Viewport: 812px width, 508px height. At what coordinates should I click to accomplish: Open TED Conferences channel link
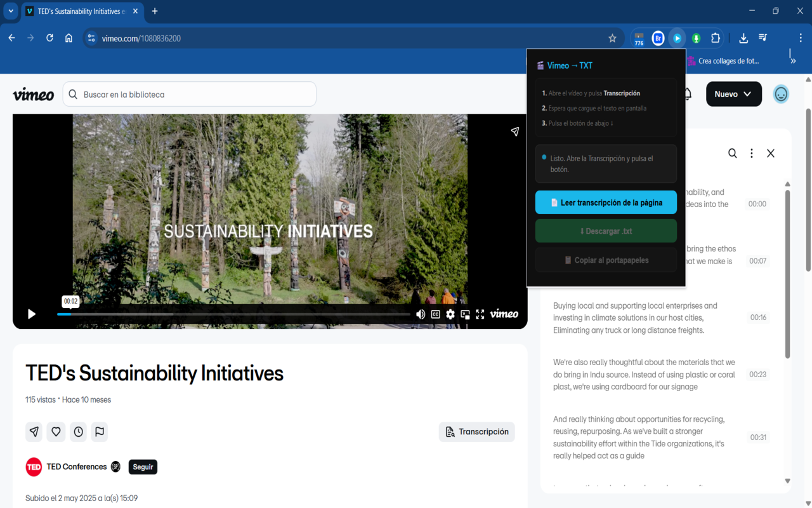point(77,467)
